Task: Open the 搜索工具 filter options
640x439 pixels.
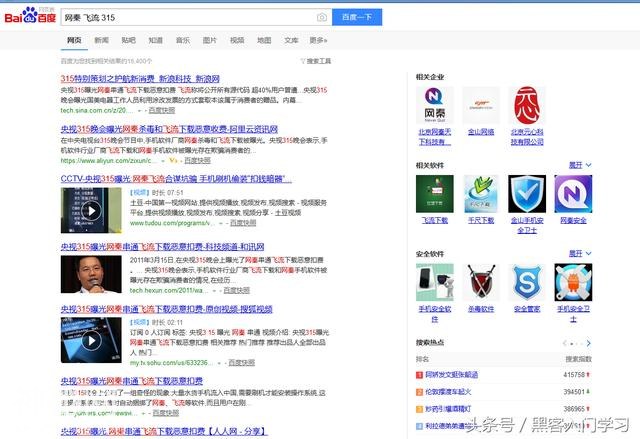Action: coord(316,61)
